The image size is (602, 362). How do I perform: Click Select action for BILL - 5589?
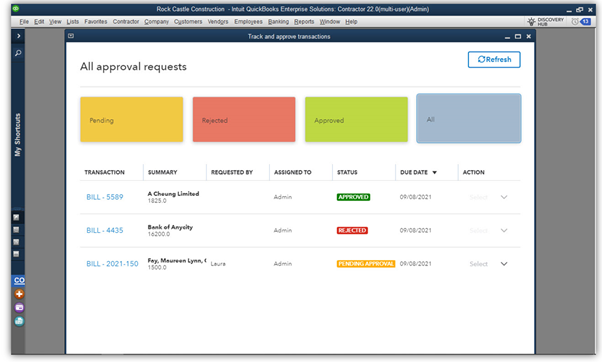[478, 197]
